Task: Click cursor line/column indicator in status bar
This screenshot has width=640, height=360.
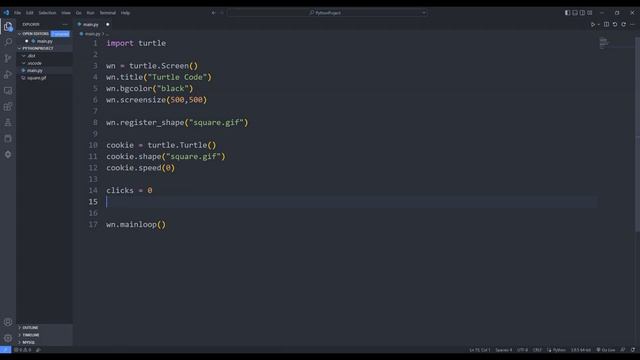Action: pos(480,350)
